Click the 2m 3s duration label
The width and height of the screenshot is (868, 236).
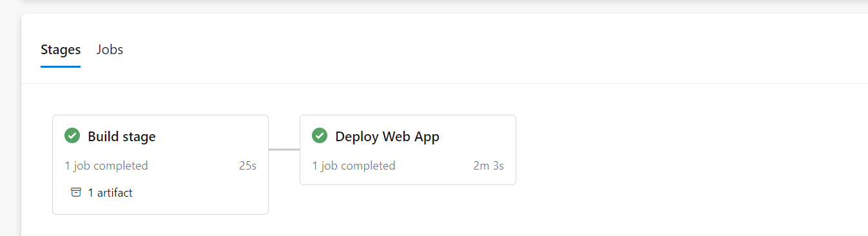click(x=488, y=166)
